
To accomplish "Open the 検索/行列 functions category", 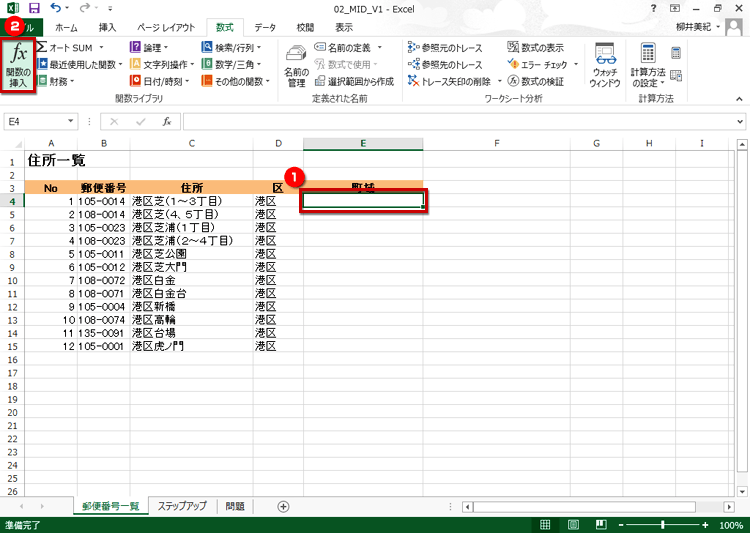I will point(232,48).
